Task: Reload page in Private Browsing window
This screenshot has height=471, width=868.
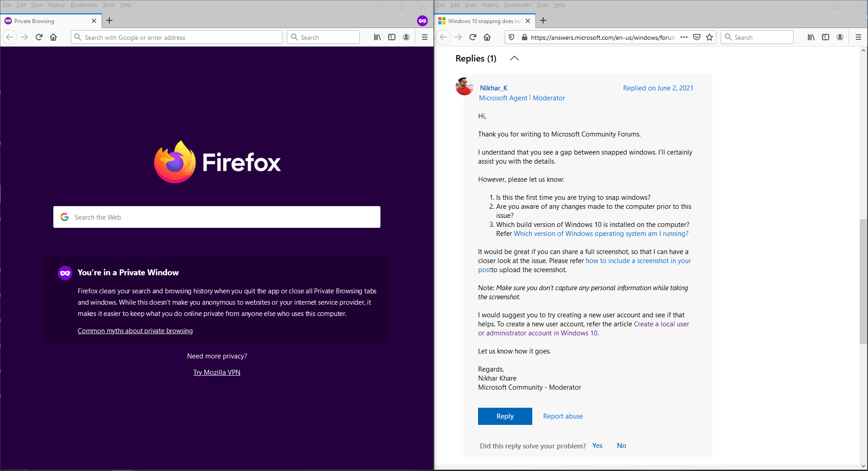Action: [x=39, y=38]
